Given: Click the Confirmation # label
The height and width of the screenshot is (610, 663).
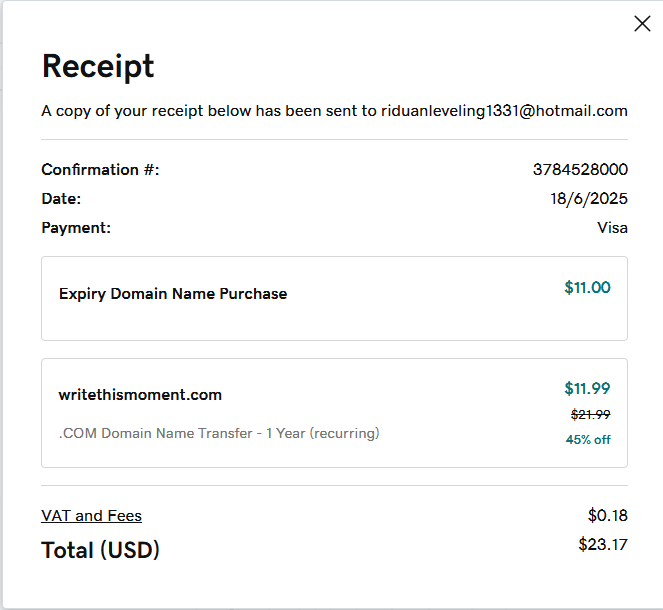Looking at the screenshot, I should (100, 170).
